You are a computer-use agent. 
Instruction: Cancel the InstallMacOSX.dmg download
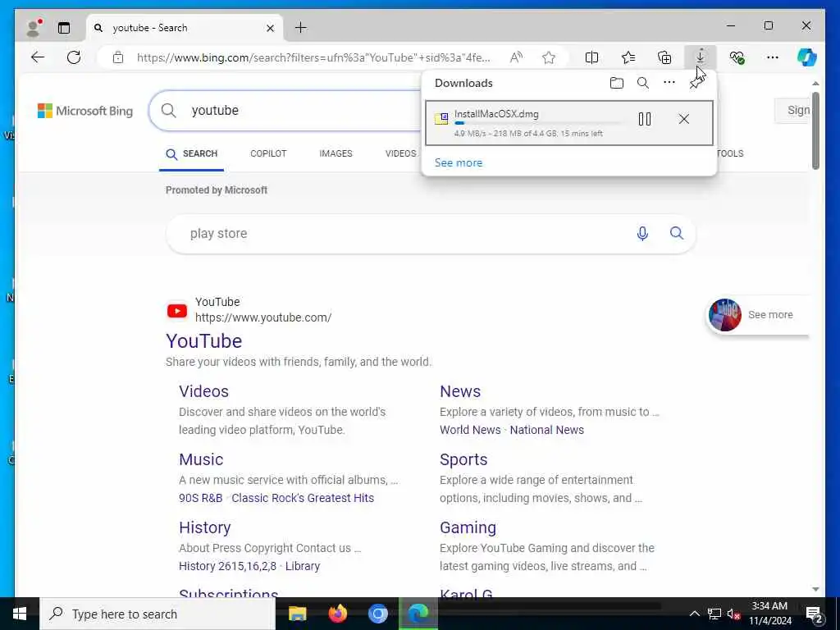683,119
